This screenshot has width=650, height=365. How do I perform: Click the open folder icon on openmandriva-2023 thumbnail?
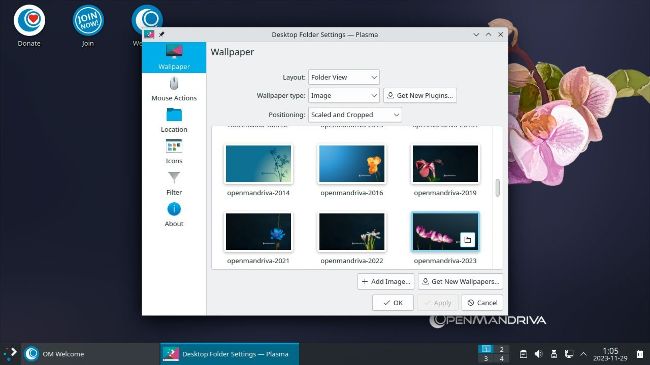[x=467, y=240]
